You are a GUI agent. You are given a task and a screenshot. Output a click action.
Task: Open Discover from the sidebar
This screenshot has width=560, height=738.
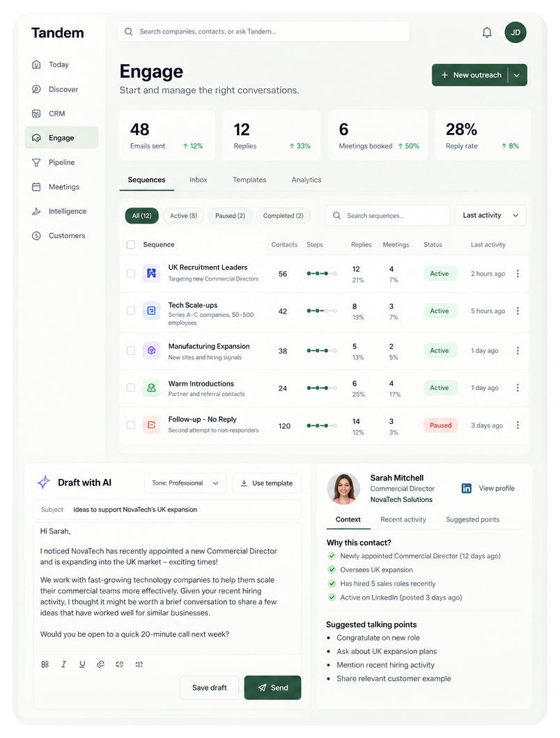[62, 89]
